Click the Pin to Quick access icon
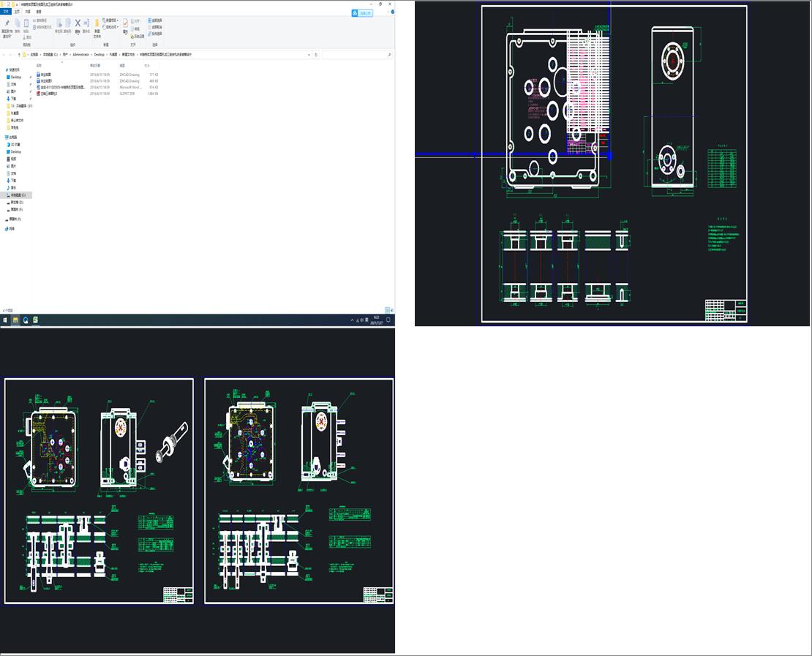 pyautogui.click(x=7, y=24)
